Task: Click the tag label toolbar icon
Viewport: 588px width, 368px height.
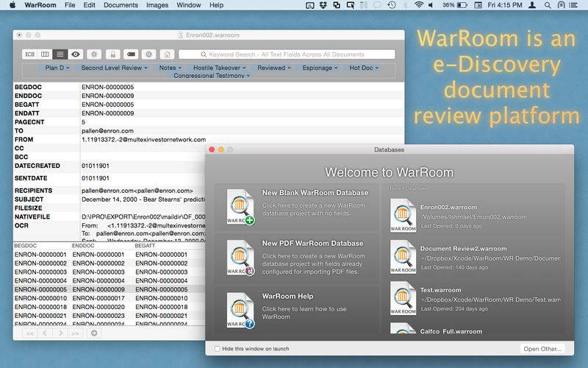Action: pos(131,54)
